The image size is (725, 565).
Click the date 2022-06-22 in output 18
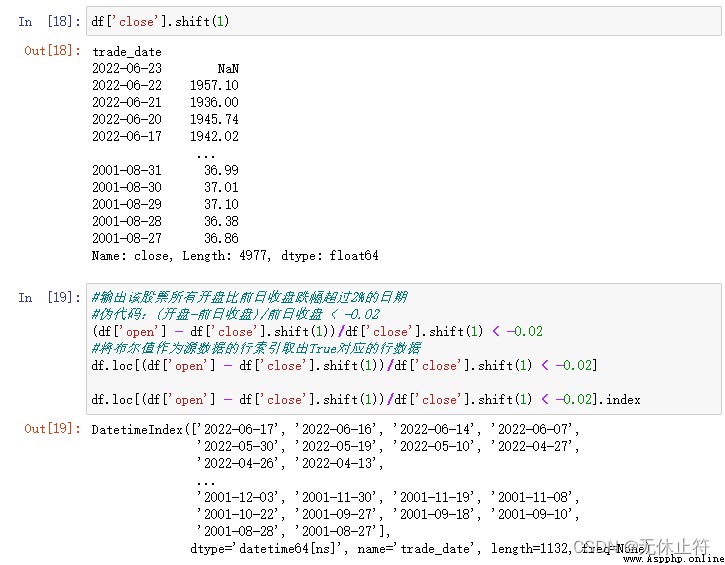pyautogui.click(x=127, y=86)
